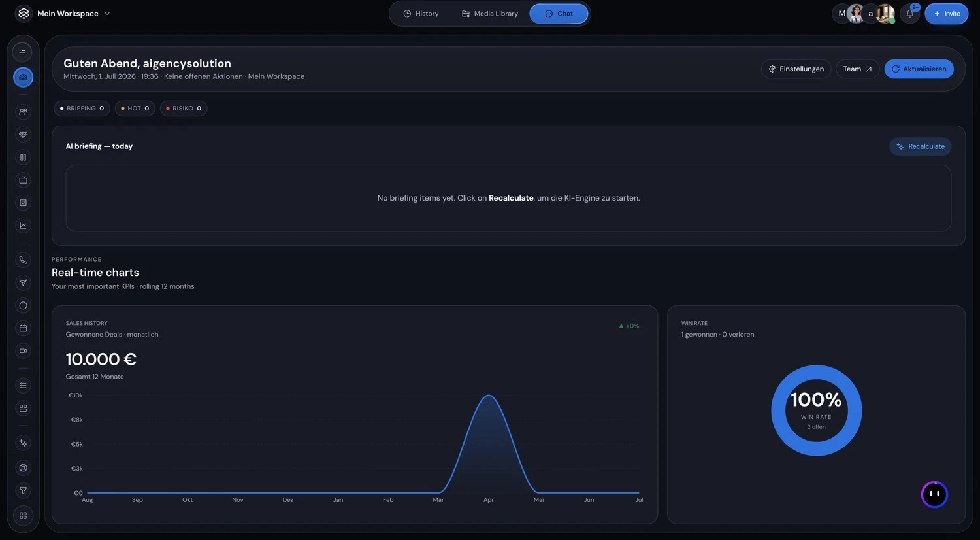Open the briefcase icon in sidebar
The height and width of the screenshot is (540, 980).
23,180
